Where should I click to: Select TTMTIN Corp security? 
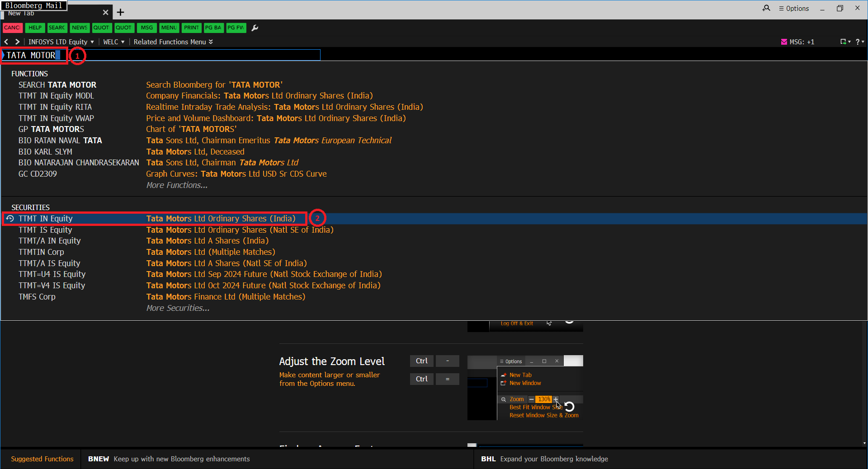(41, 252)
